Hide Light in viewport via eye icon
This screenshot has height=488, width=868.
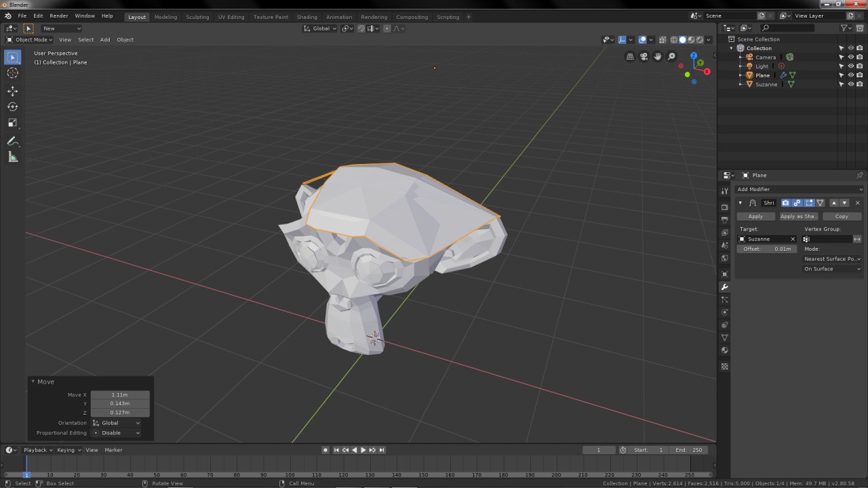coord(850,66)
